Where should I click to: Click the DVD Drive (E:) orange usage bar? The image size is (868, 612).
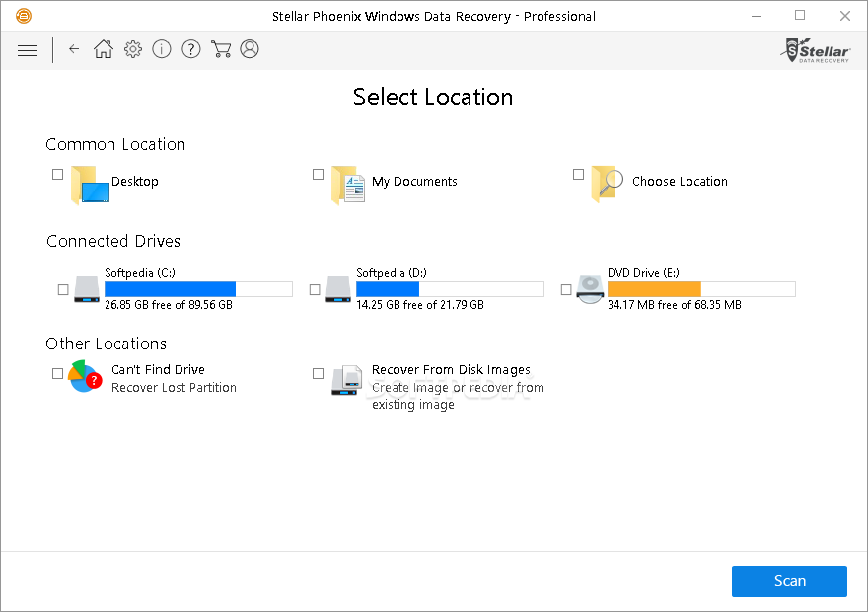tap(701, 288)
